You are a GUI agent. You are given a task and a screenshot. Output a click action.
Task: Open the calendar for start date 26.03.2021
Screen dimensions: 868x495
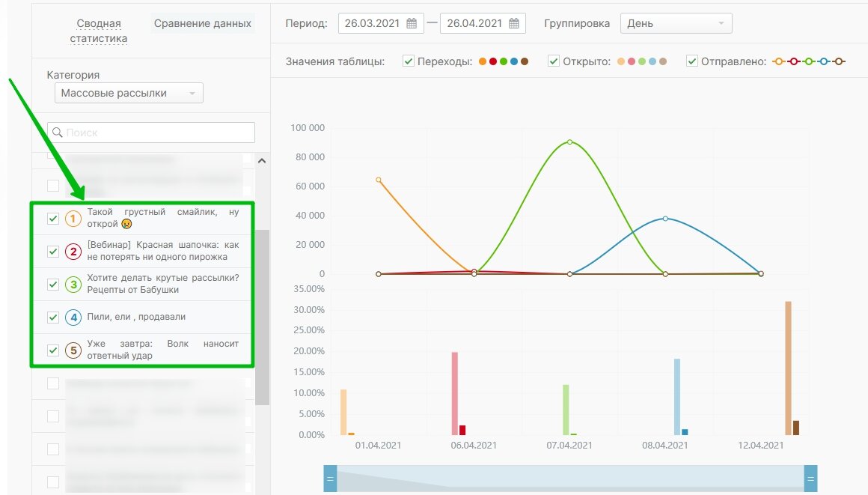[x=412, y=23]
